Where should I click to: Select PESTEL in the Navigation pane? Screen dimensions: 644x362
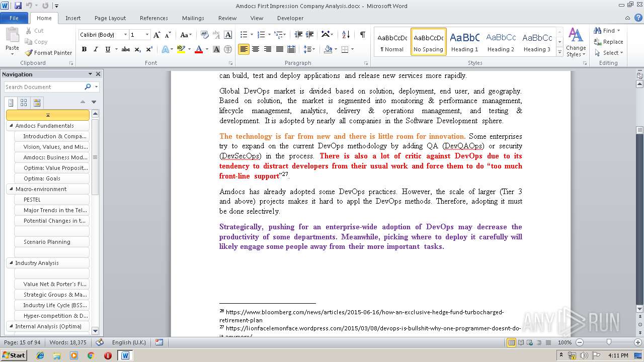click(x=52, y=200)
